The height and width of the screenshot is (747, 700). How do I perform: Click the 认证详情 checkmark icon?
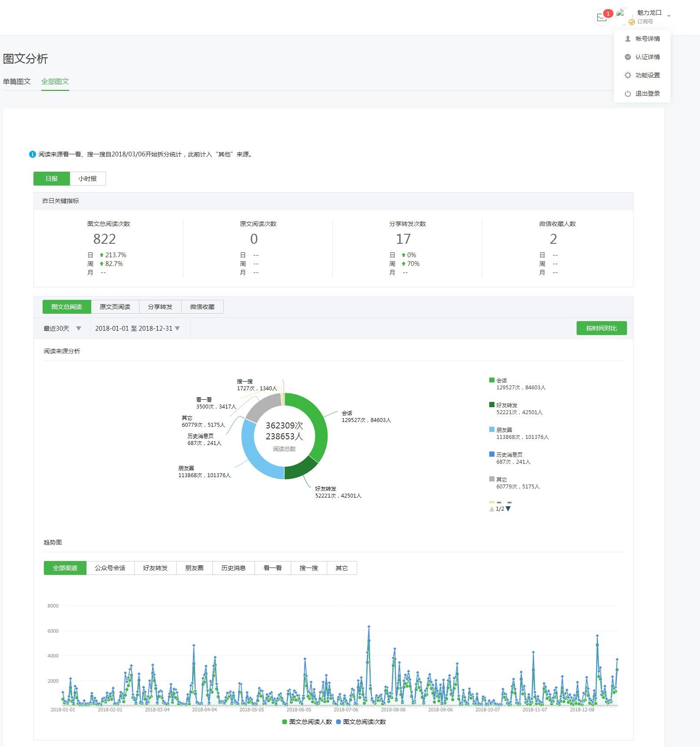pos(627,57)
